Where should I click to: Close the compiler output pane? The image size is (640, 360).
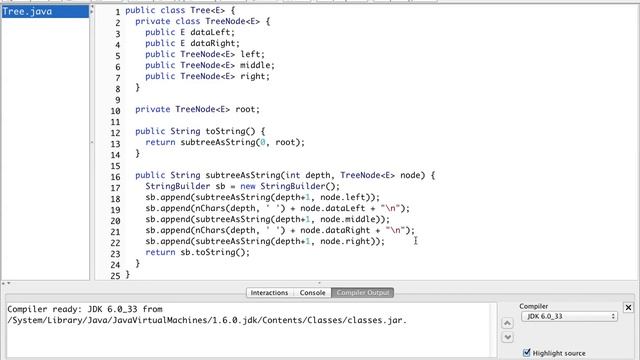click(628, 307)
